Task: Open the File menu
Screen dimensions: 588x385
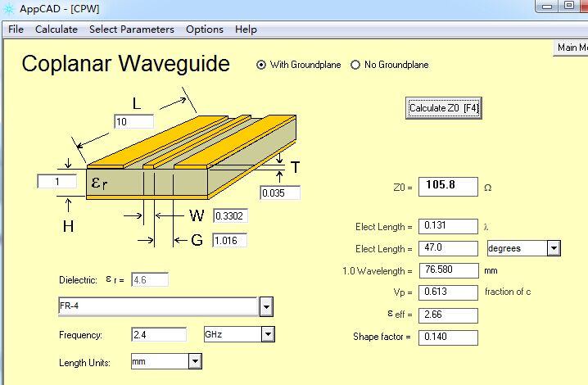Action: click(x=16, y=29)
